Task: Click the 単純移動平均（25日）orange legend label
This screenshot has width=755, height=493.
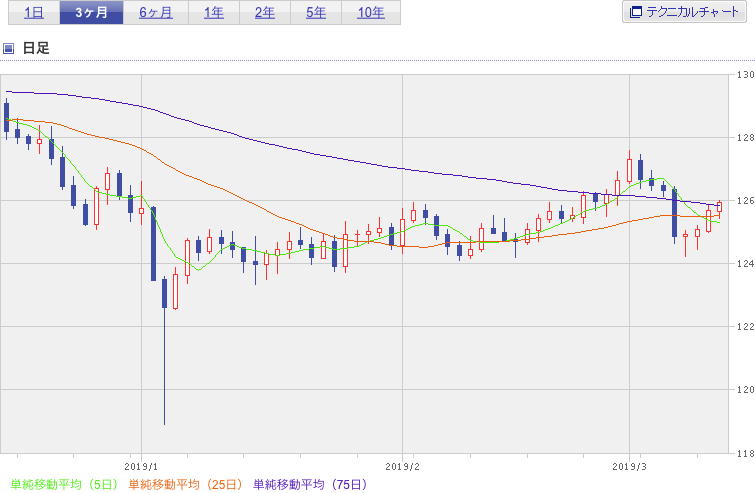Action: [x=185, y=484]
